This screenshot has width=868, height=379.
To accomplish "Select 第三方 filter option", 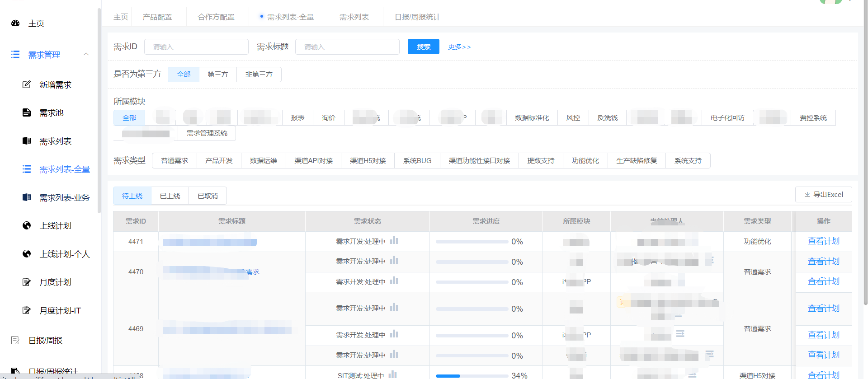I will 218,75.
